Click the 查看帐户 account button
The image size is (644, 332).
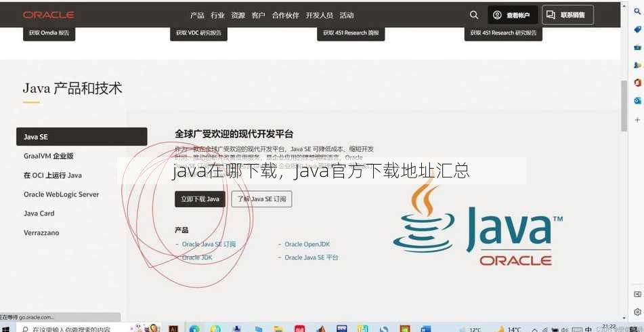(513, 15)
